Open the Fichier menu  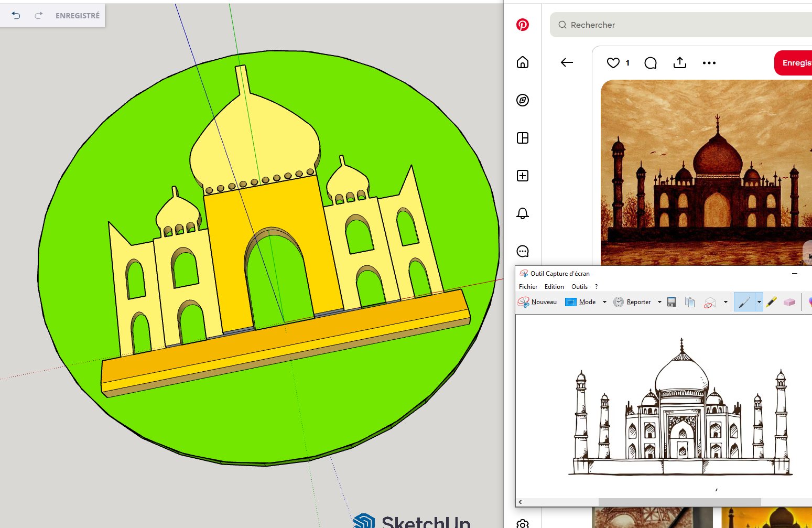tap(527, 287)
